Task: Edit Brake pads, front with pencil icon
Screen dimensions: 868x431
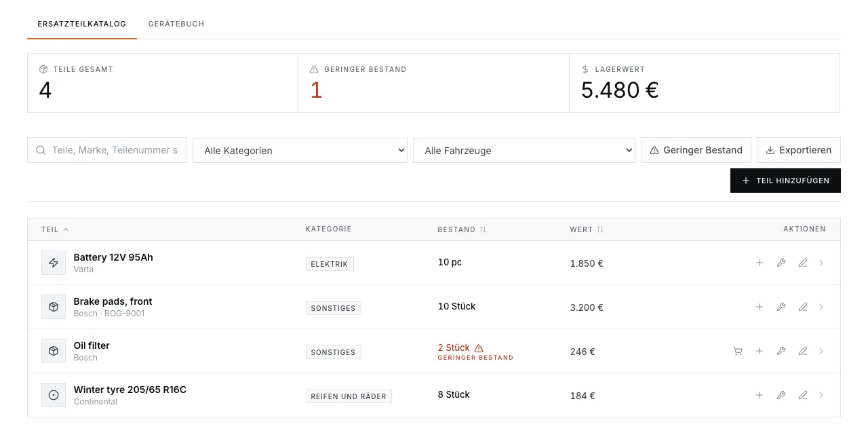Action: (803, 307)
